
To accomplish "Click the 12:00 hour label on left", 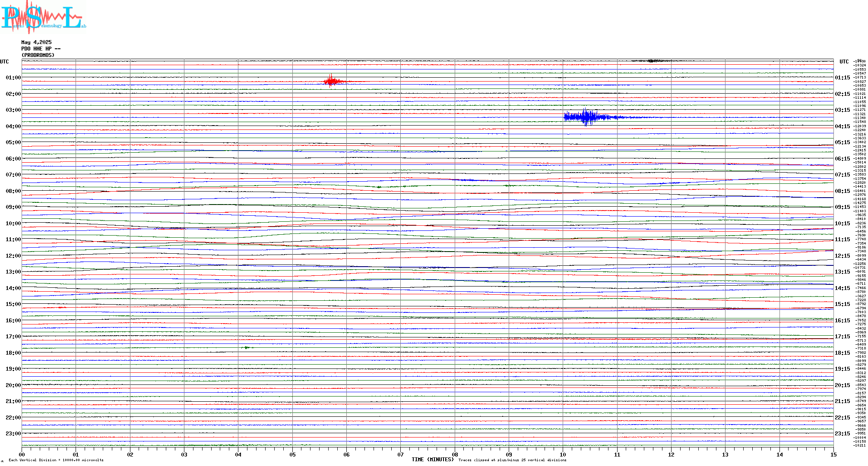I will pos(13,256).
